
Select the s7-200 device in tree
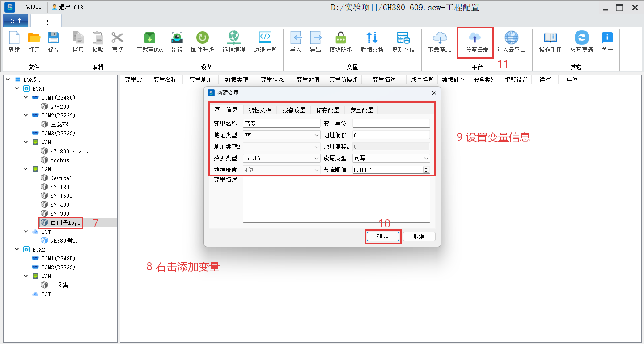click(x=59, y=106)
